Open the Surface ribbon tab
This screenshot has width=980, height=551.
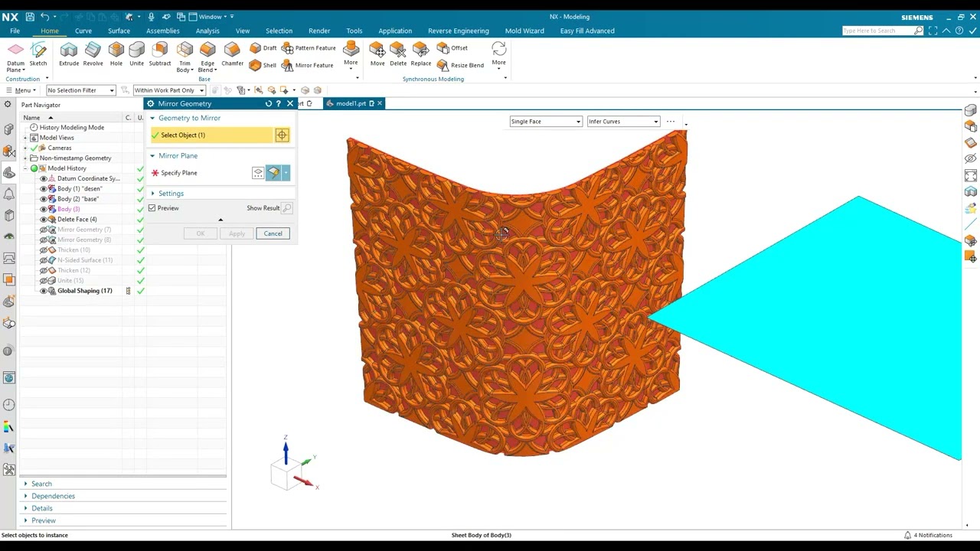119,31
